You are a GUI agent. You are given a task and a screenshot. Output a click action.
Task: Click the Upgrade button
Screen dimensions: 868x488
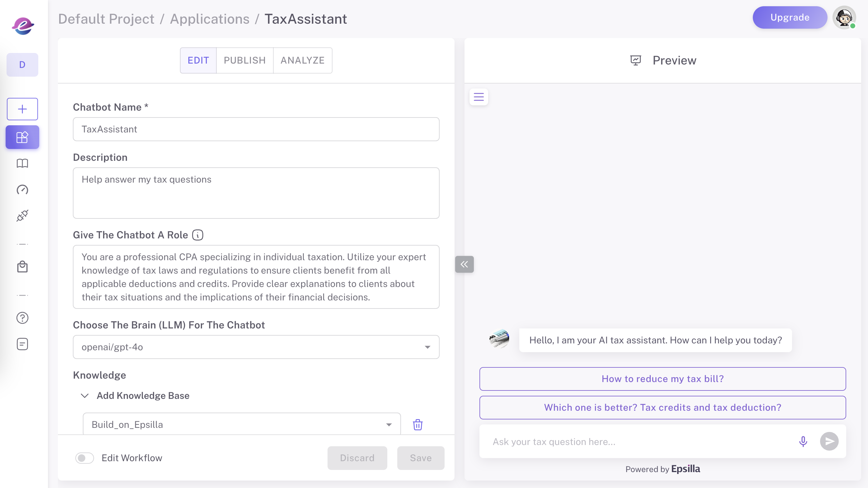point(790,17)
